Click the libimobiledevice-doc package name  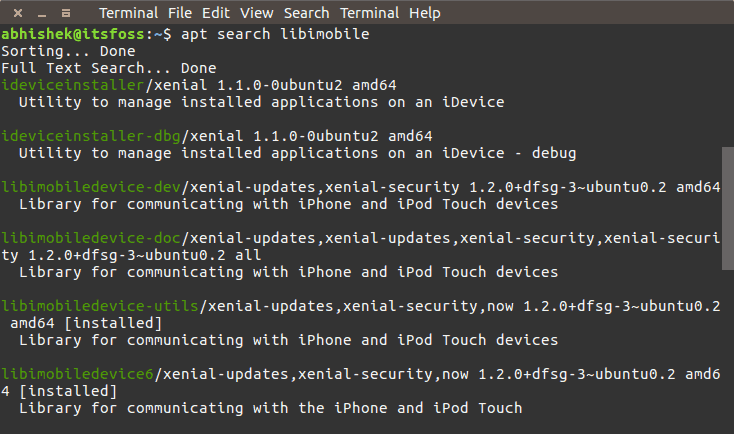(90, 238)
